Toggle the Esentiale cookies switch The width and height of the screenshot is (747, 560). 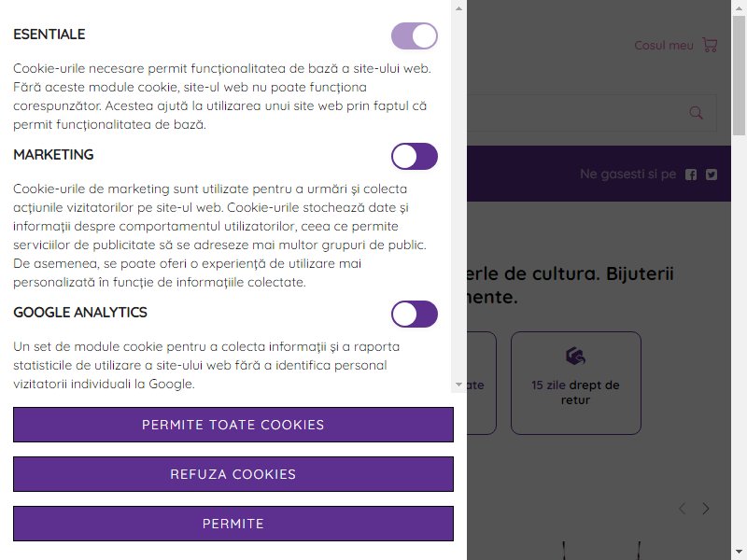(x=415, y=35)
